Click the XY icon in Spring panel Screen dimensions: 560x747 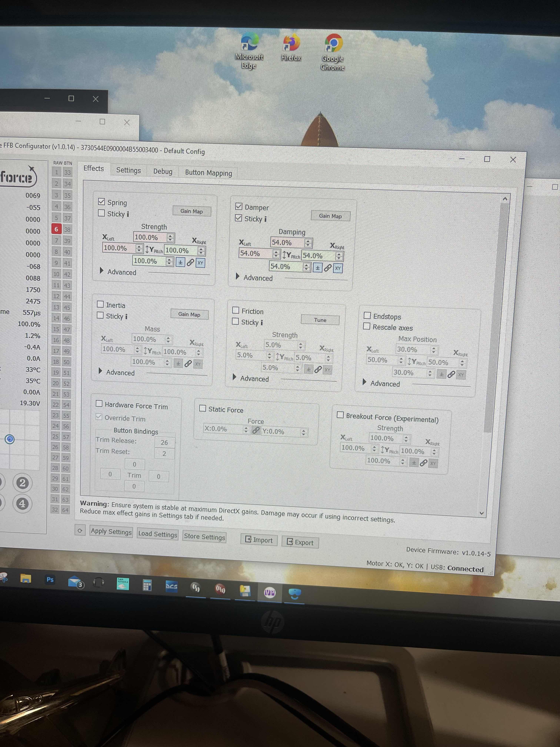tap(201, 263)
